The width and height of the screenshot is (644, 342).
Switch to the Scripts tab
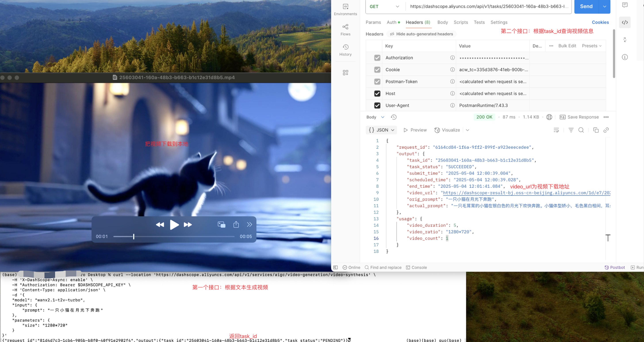460,22
